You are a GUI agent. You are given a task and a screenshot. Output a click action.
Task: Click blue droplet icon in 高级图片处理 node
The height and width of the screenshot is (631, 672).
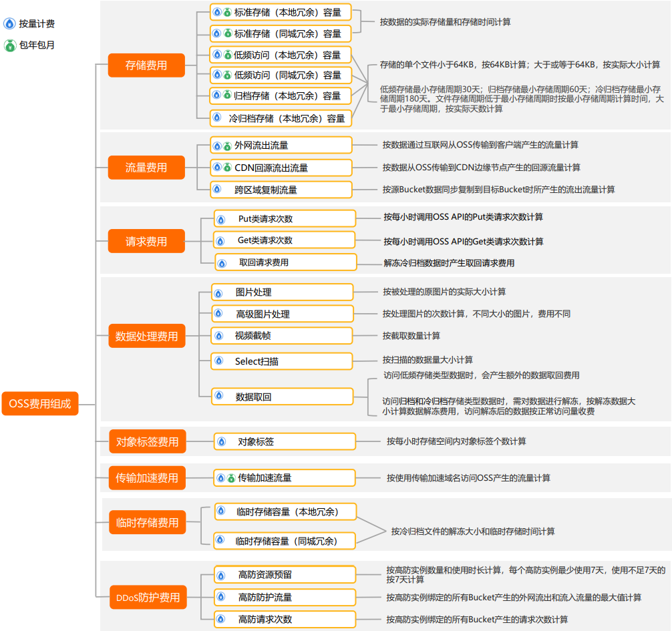coord(218,313)
